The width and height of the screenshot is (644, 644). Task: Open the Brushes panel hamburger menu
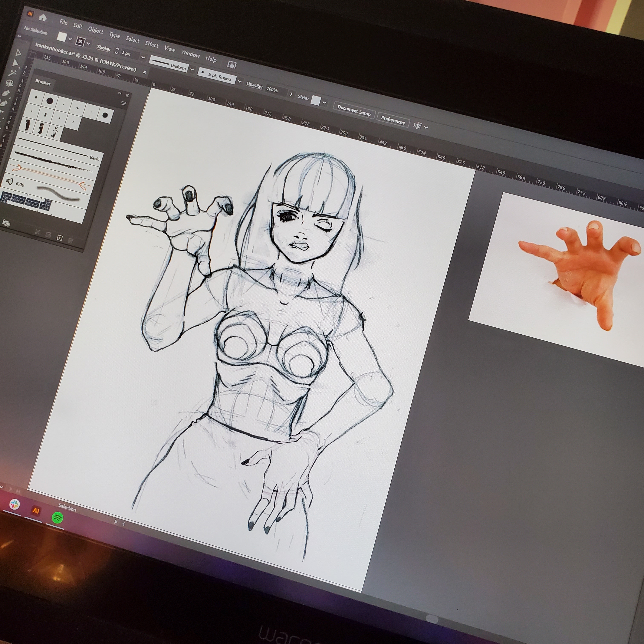(x=123, y=103)
